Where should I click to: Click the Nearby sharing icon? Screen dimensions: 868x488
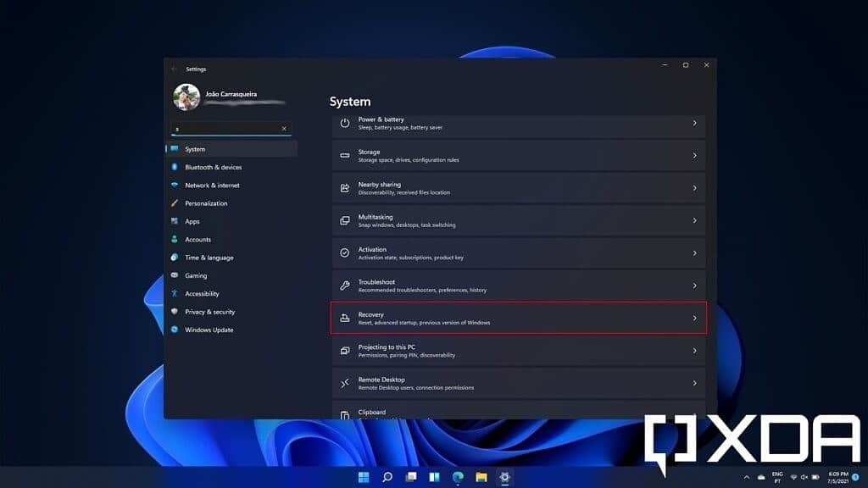[x=345, y=188]
